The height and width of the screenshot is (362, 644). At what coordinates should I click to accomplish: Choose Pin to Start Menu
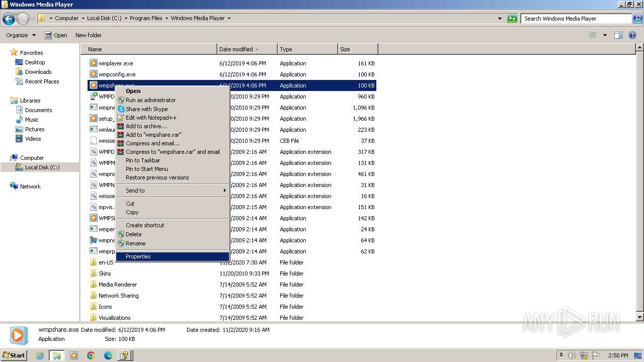click(173, 169)
